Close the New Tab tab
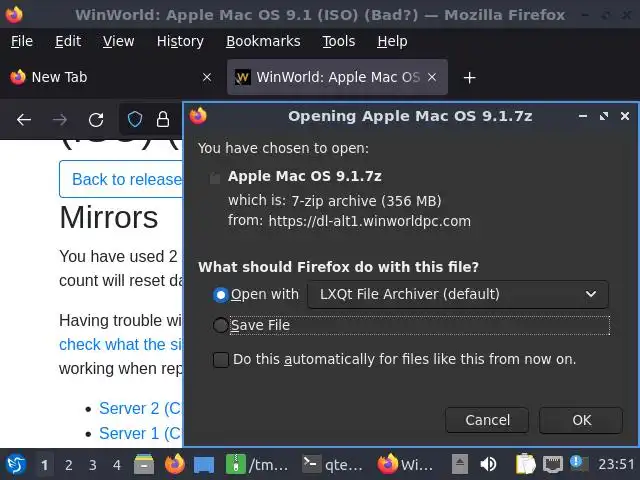 pyautogui.click(x=207, y=77)
